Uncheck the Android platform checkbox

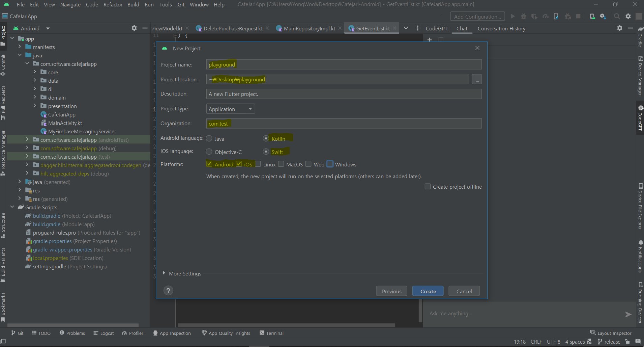tap(209, 164)
